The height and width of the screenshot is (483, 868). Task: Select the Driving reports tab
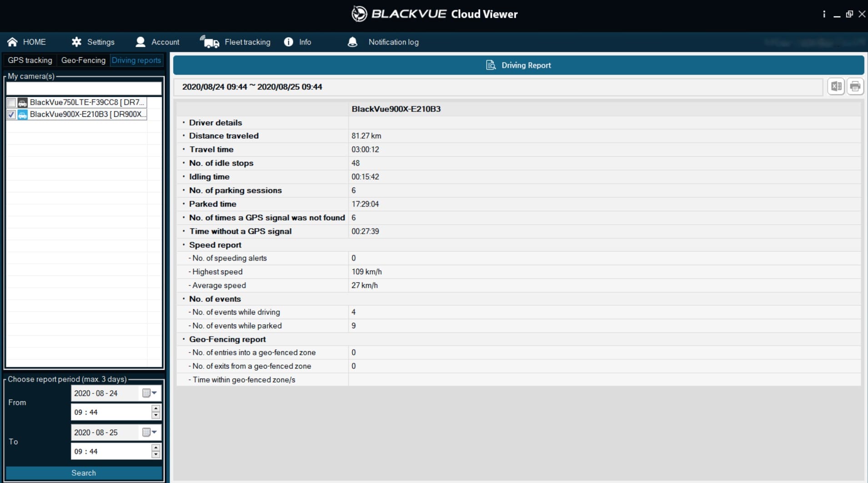(x=136, y=60)
